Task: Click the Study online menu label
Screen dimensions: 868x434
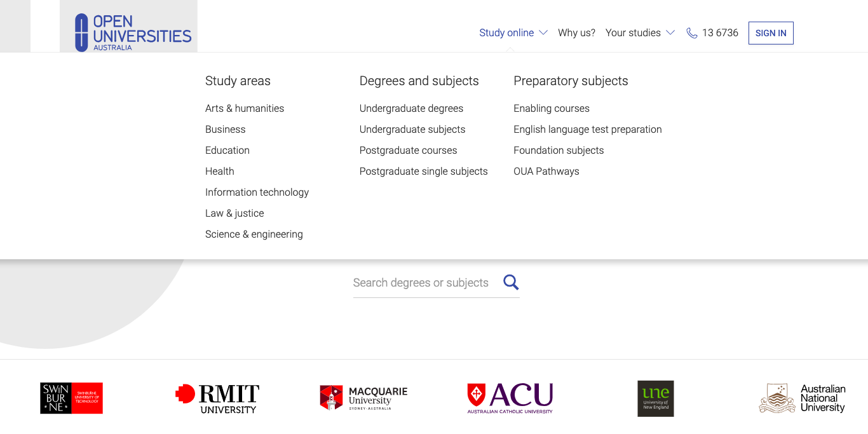Action: 506,33
